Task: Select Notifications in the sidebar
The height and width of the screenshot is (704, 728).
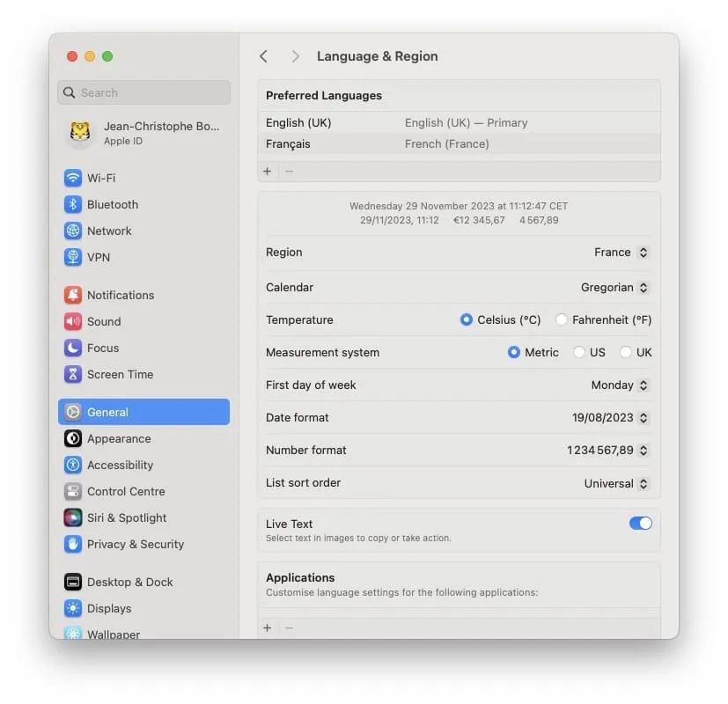Action: coord(120,295)
